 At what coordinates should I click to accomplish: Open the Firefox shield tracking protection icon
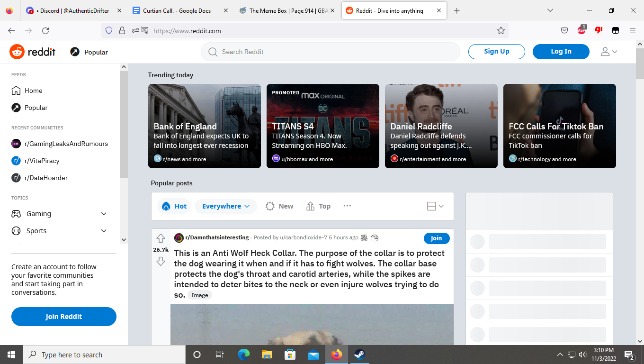[109, 31]
